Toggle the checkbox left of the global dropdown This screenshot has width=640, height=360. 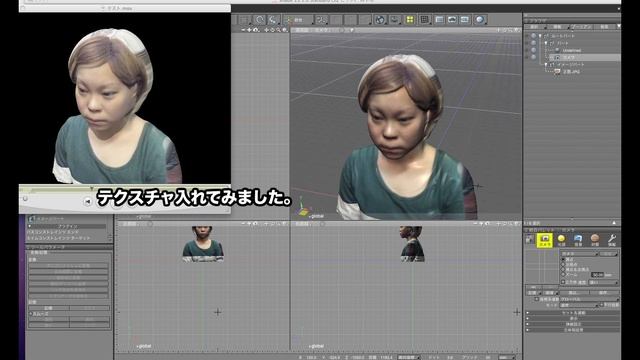point(537,299)
